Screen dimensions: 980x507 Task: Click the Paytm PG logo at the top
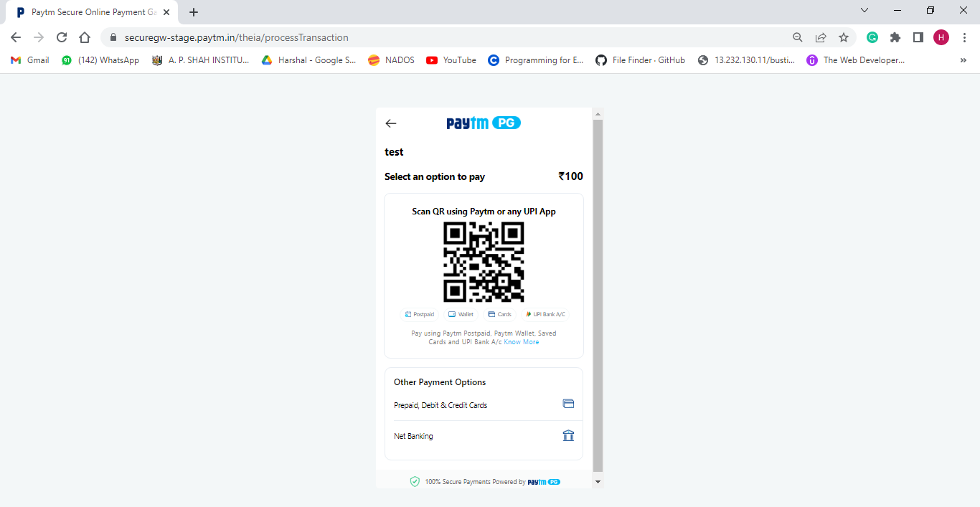point(483,122)
